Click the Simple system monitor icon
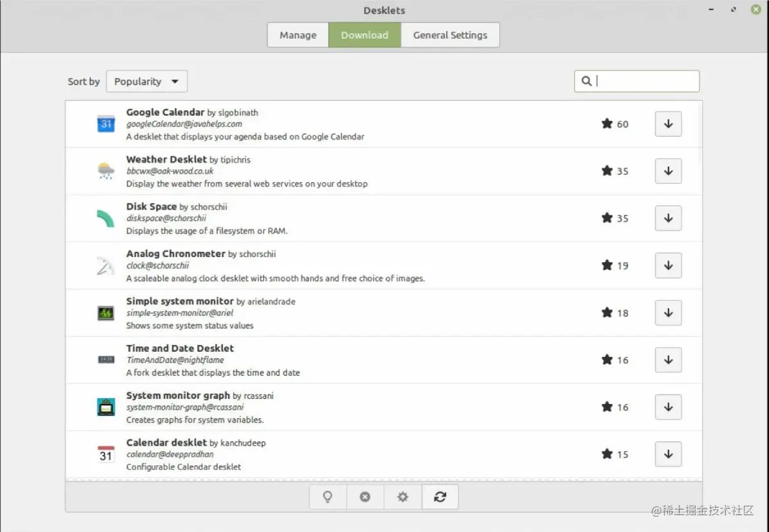Screen dimensions: 769x532 [106, 313]
